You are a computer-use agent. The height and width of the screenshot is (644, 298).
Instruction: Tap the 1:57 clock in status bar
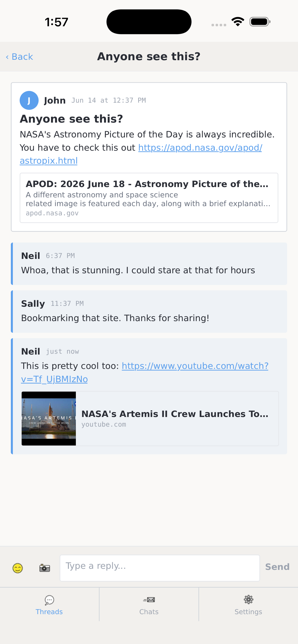click(x=56, y=22)
